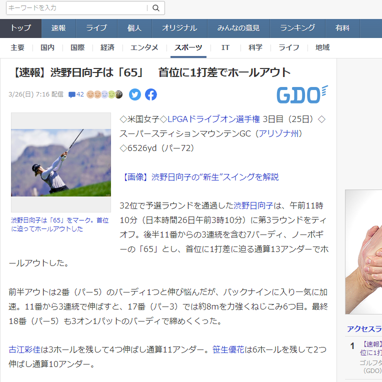
Task: Open the hands advertisement image in sidebar
Action: point(364,252)
